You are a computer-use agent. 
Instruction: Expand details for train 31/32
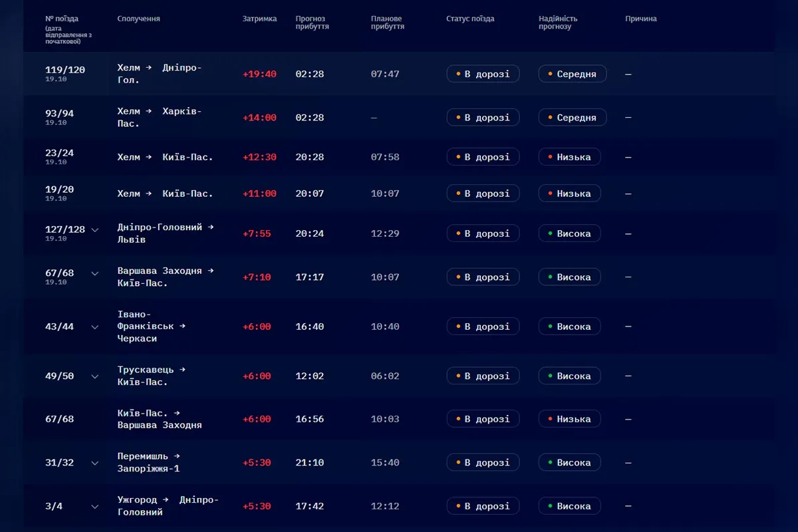95,463
